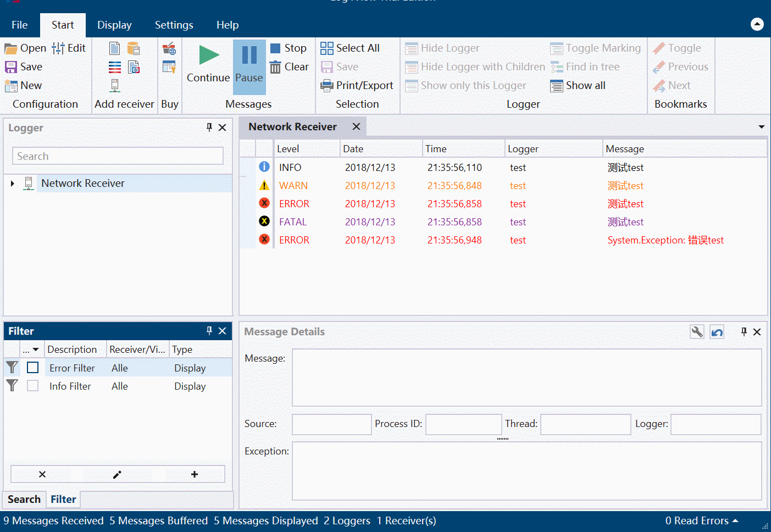Stop message receiving

(x=289, y=48)
